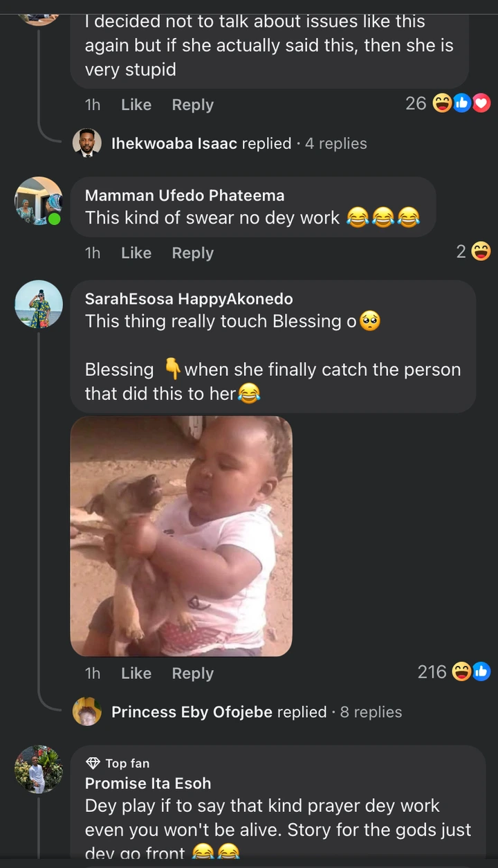Reply to SarahEsosa HappyAkonedo's comment
Screen dimensions: 498x868
click(x=192, y=673)
